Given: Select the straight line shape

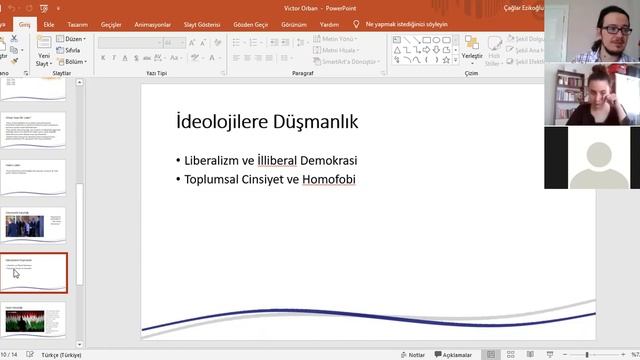Looking at the screenshot, I should (407, 40).
